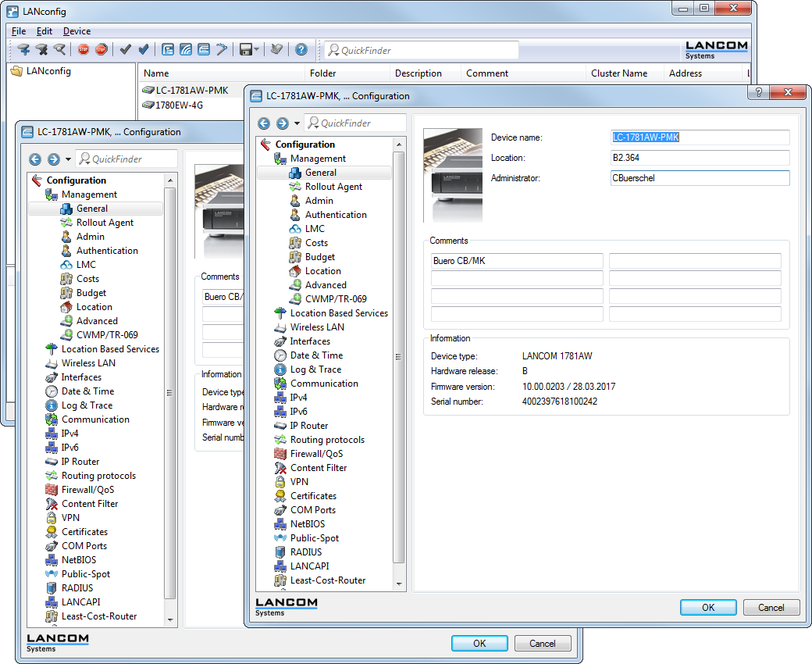Open the navigation history dropdown in the front dialog

click(297, 123)
